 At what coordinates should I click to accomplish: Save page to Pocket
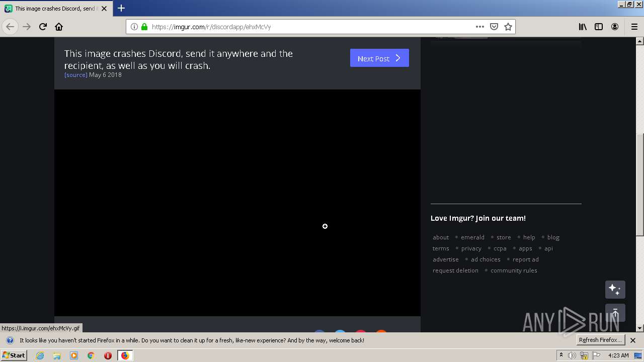pyautogui.click(x=494, y=27)
